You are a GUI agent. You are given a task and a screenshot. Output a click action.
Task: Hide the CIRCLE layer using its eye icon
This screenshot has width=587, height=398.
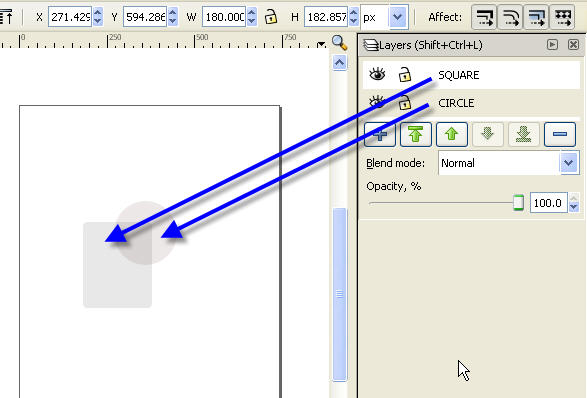pyautogui.click(x=377, y=102)
